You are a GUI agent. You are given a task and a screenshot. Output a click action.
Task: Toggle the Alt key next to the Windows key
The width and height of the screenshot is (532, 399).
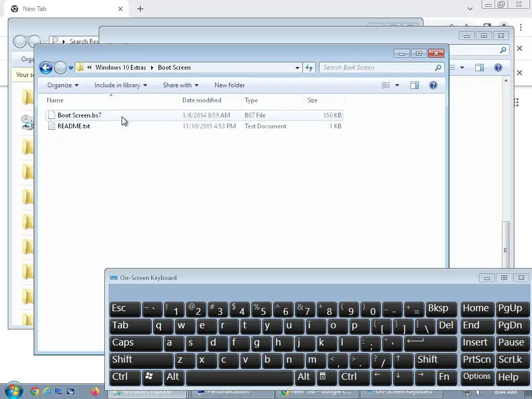(x=175, y=377)
